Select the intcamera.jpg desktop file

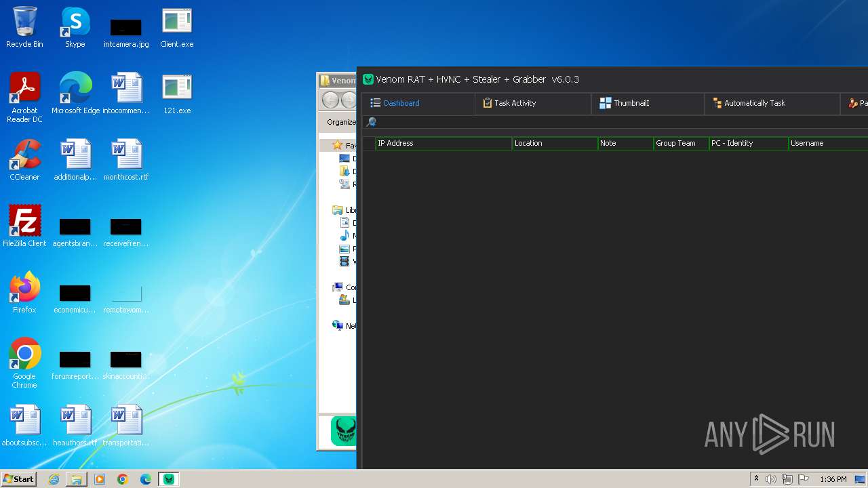126,33
